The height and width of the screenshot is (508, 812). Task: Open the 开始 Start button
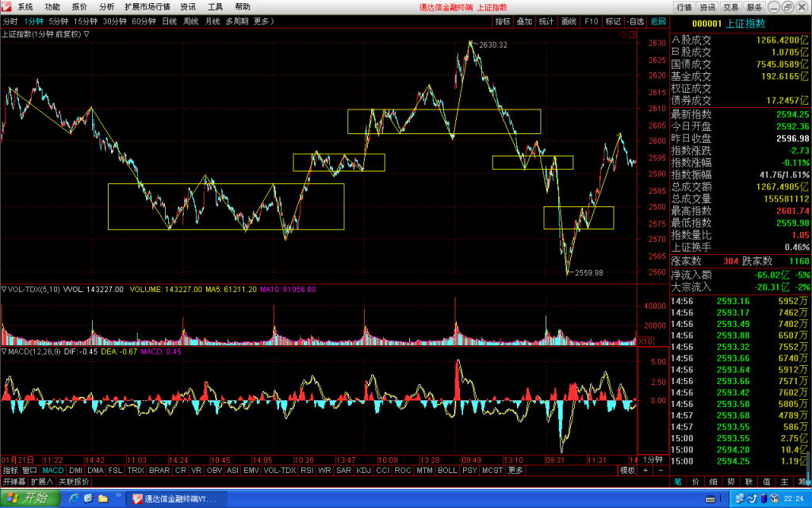tap(31, 498)
